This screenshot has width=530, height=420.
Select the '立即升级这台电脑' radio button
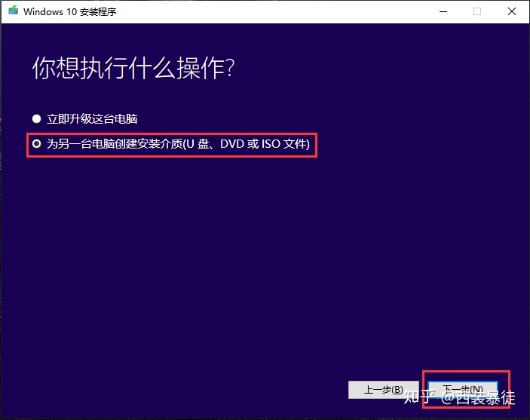pyautogui.click(x=36, y=118)
